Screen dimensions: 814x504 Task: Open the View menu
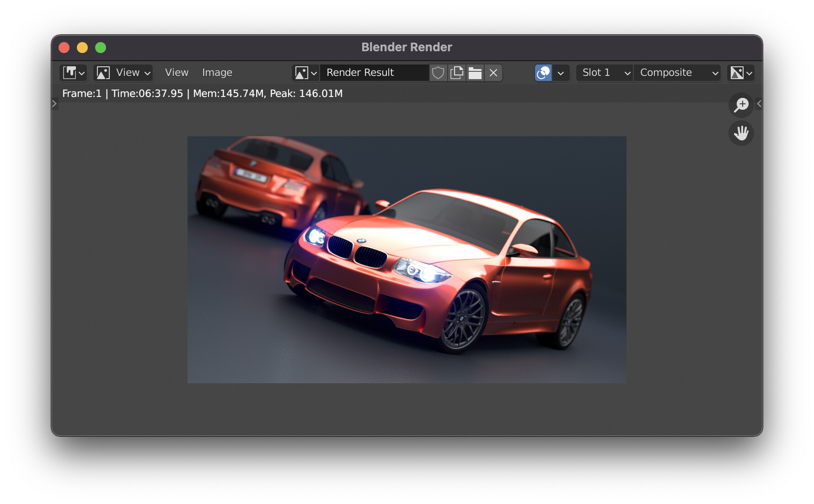tap(176, 72)
